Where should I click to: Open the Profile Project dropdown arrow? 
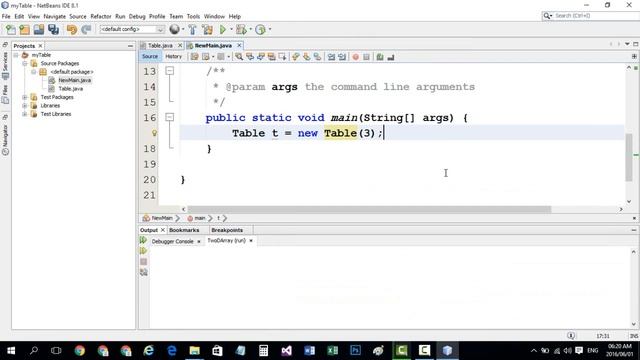click(x=270, y=29)
